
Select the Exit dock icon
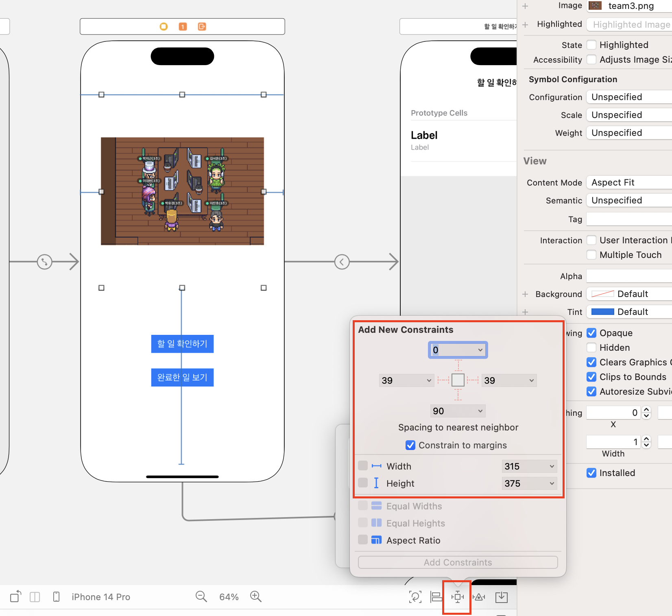(202, 26)
